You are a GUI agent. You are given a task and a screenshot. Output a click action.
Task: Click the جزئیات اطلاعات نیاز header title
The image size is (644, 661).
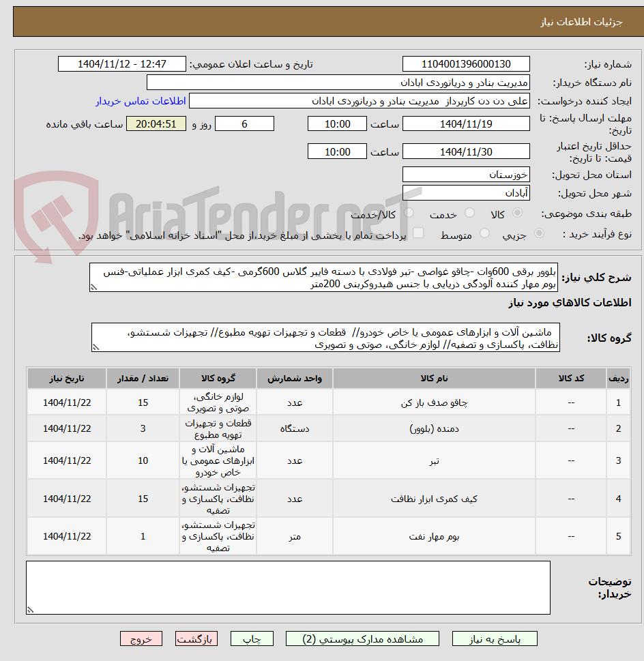[x=581, y=22]
